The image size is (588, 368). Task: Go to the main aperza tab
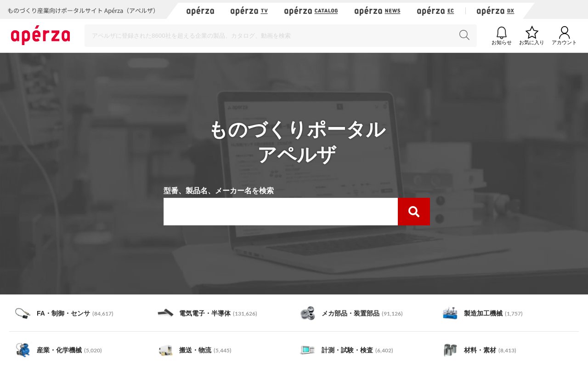coord(200,11)
